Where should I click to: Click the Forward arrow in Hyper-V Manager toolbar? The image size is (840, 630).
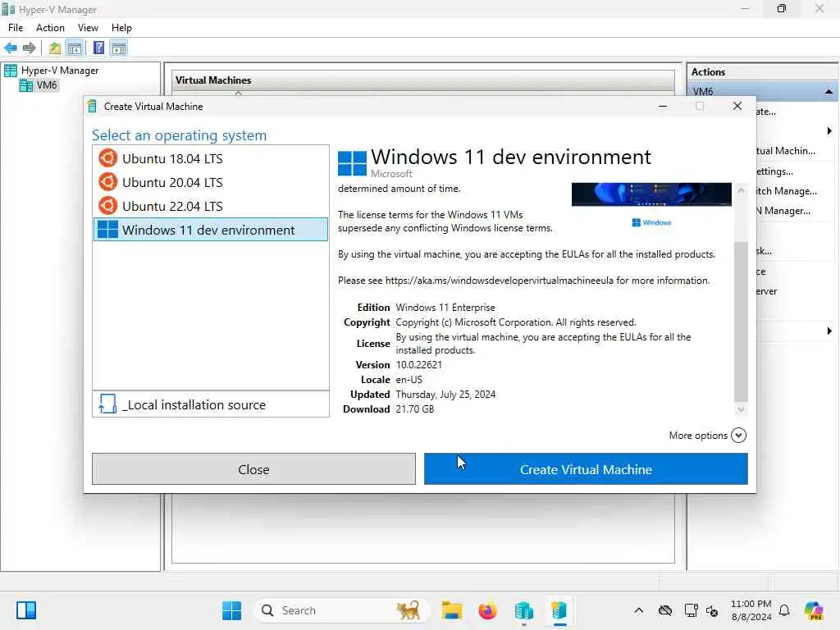tap(29, 48)
